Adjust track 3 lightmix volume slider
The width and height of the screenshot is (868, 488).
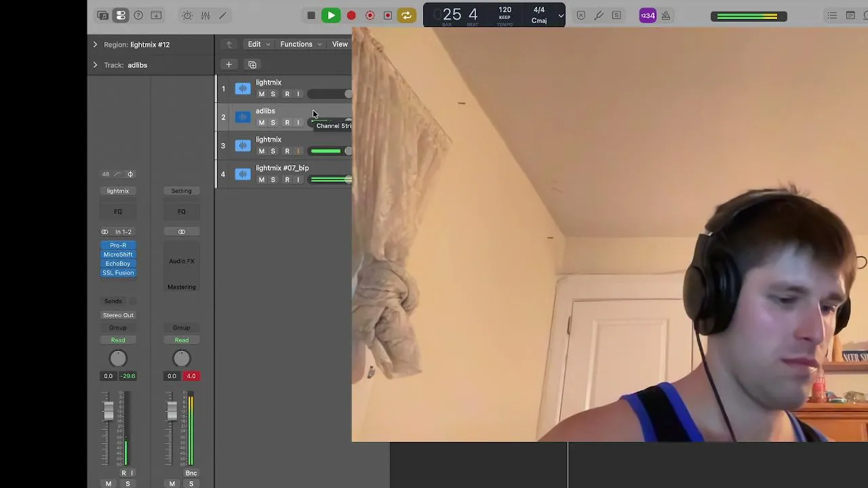click(330, 151)
